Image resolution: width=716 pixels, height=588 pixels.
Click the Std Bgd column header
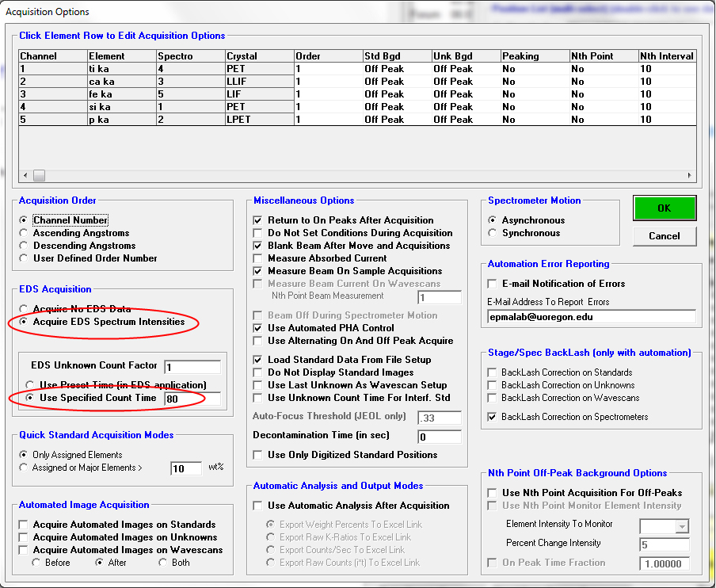tap(396, 56)
